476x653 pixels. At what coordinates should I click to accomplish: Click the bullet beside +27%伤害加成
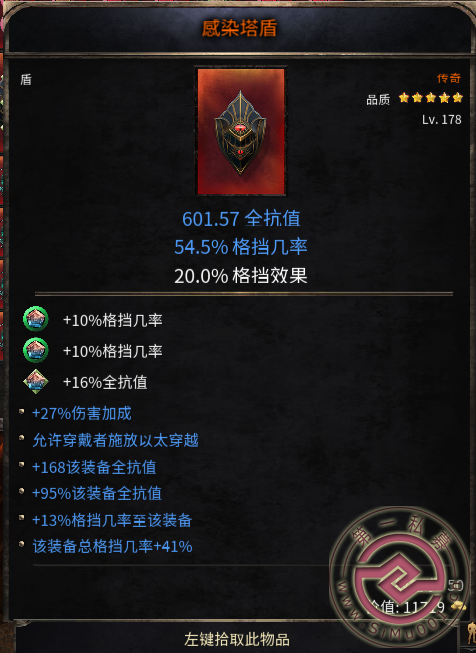click(x=22, y=412)
